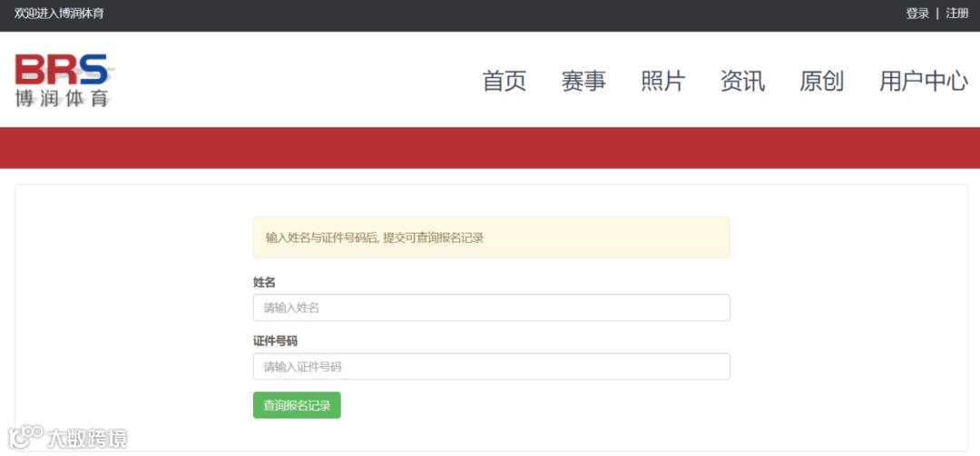Image resolution: width=980 pixels, height=456 pixels.
Task: Open the 赛事 navigation item
Action: point(583,82)
